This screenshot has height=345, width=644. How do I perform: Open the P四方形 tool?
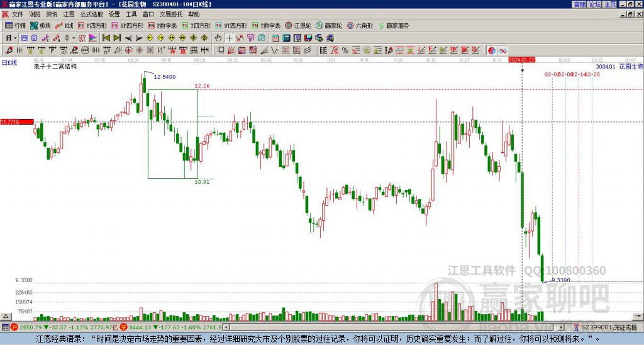click(92, 25)
